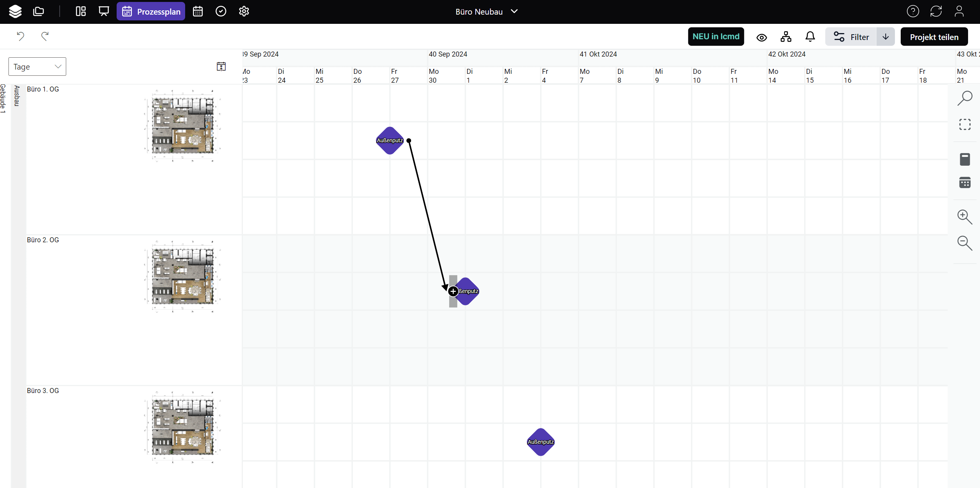Open notifications bell icon
980x488 pixels.
[x=810, y=37]
